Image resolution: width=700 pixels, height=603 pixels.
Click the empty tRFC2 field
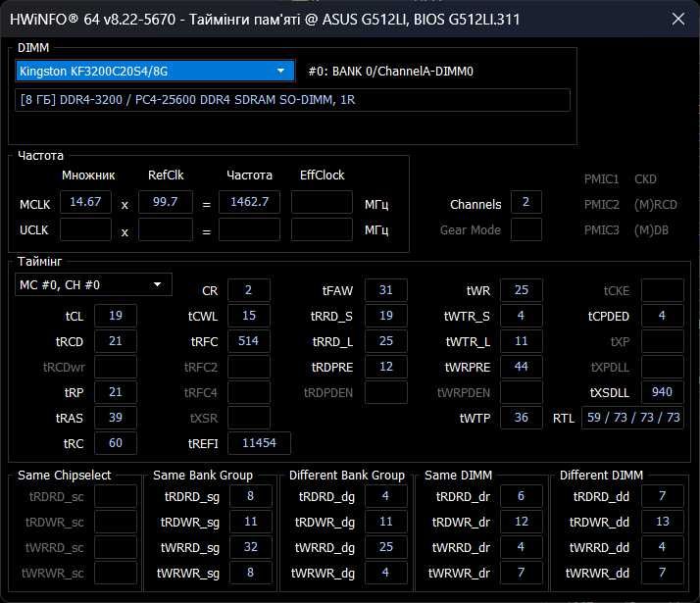tap(249, 367)
